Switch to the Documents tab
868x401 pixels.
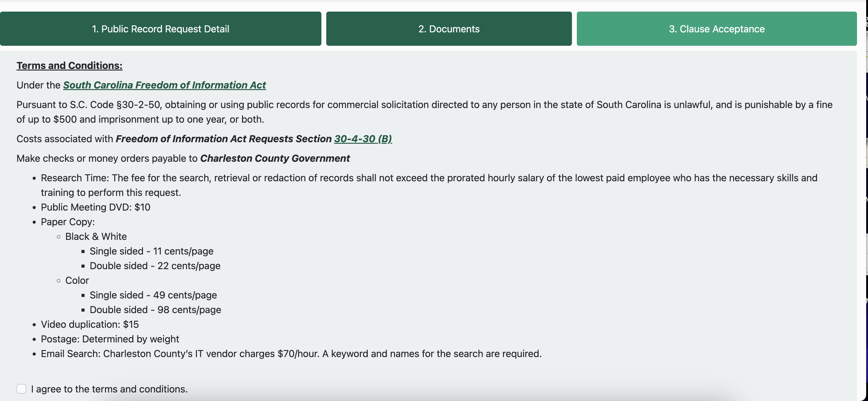point(449,29)
